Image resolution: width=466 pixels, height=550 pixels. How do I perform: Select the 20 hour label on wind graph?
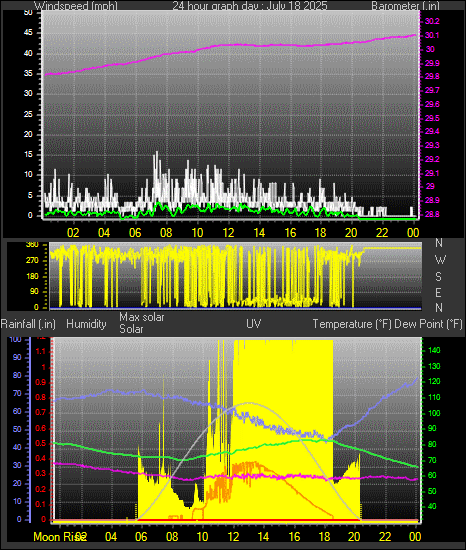tap(351, 233)
